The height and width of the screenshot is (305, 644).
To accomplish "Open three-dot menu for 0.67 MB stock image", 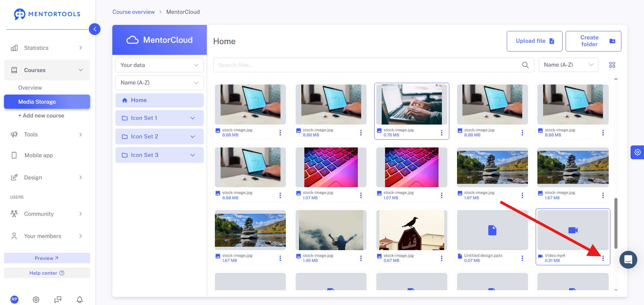I will click(442, 258).
